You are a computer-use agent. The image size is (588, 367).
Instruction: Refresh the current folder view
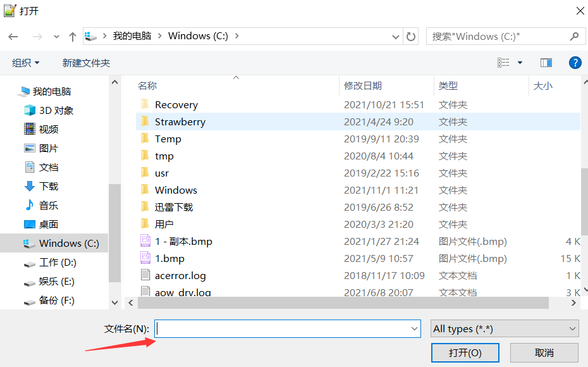click(411, 36)
